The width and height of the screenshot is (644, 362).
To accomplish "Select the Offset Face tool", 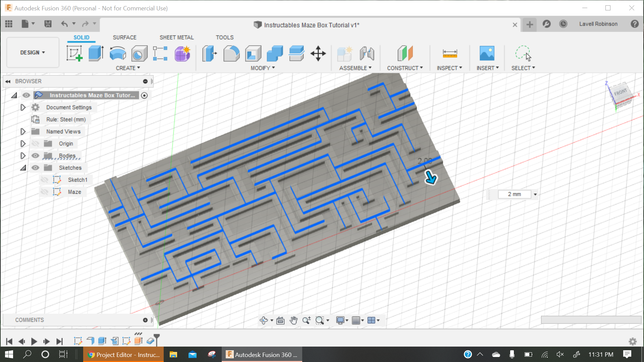I will (297, 53).
